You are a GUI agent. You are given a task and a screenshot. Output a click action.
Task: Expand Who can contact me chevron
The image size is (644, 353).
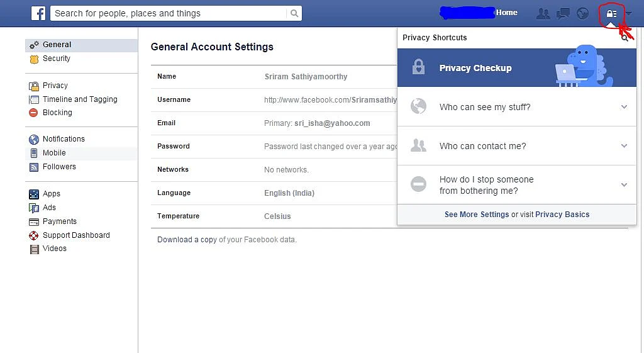coord(624,146)
